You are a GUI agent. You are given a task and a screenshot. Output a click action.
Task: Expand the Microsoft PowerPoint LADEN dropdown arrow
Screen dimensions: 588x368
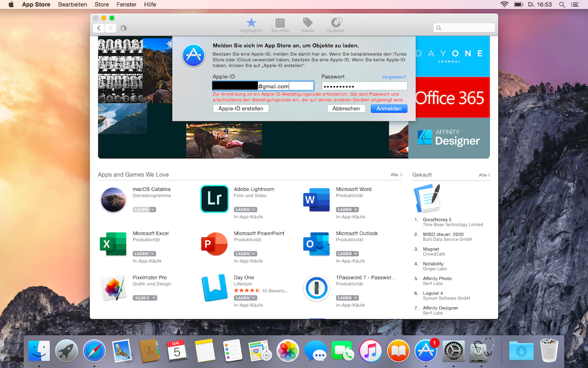tap(254, 254)
